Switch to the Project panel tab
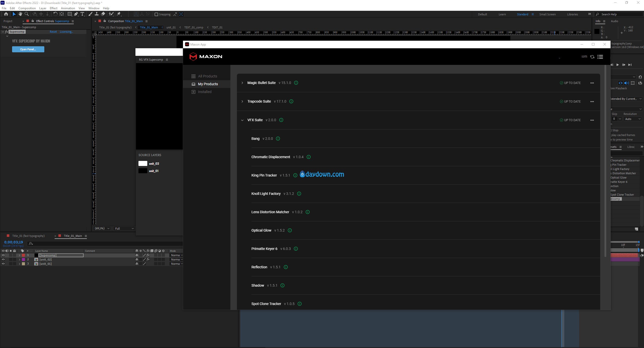 (x=8, y=21)
